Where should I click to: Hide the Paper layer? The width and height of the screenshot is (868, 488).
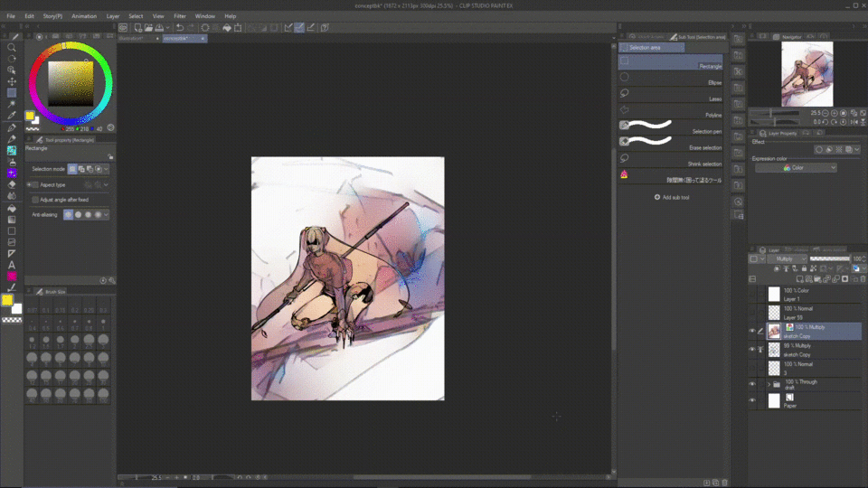(x=751, y=400)
